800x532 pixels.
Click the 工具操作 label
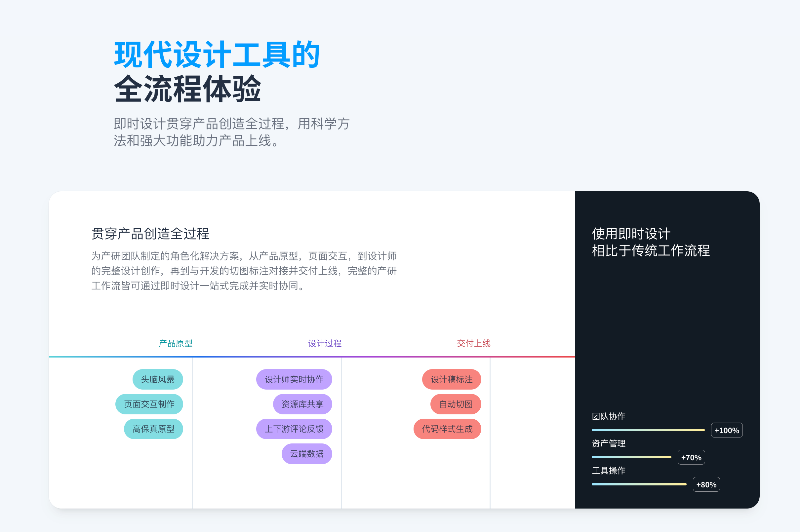(609, 471)
